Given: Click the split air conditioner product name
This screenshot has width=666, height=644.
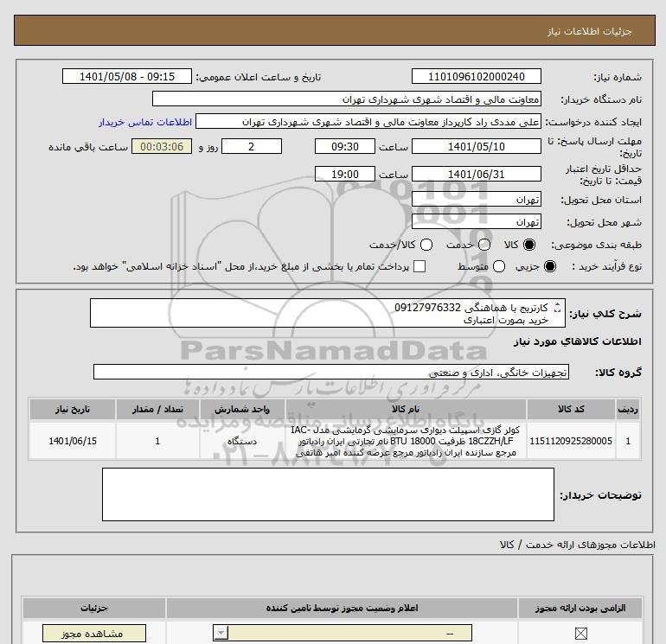Looking at the screenshot, I should click(406, 441).
